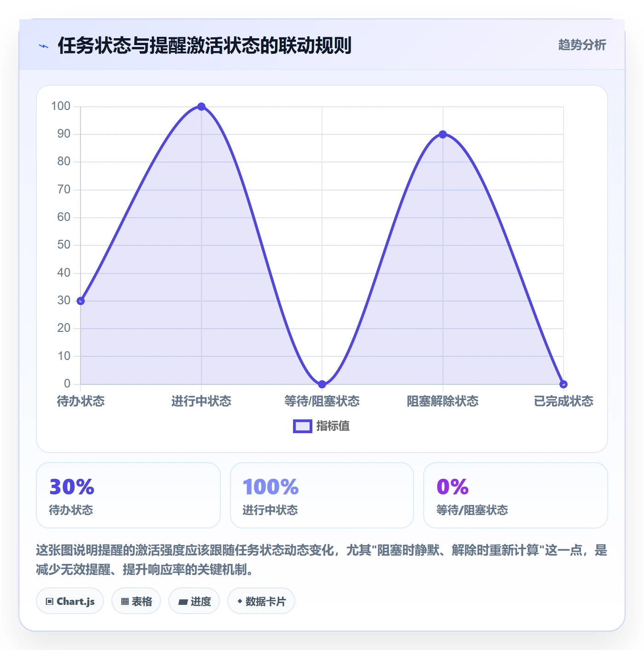Select the 100% 进行中状态 stat card
This screenshot has width=644, height=650.
(x=322, y=495)
